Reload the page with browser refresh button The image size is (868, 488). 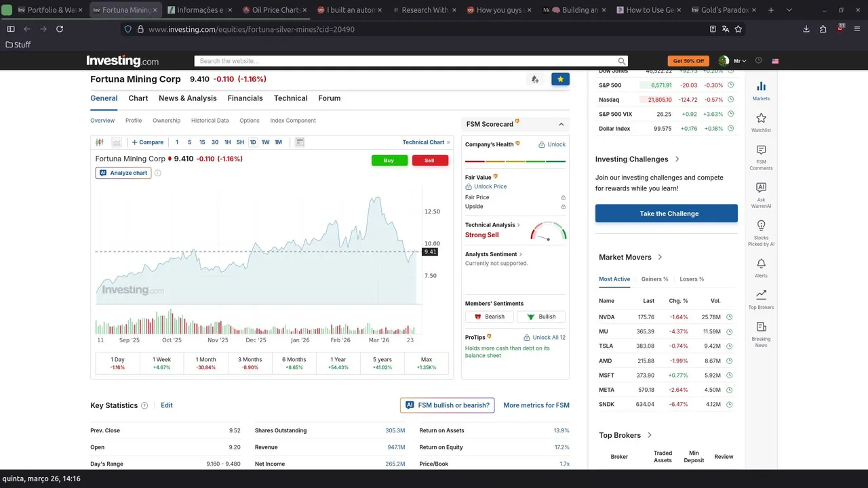click(60, 29)
